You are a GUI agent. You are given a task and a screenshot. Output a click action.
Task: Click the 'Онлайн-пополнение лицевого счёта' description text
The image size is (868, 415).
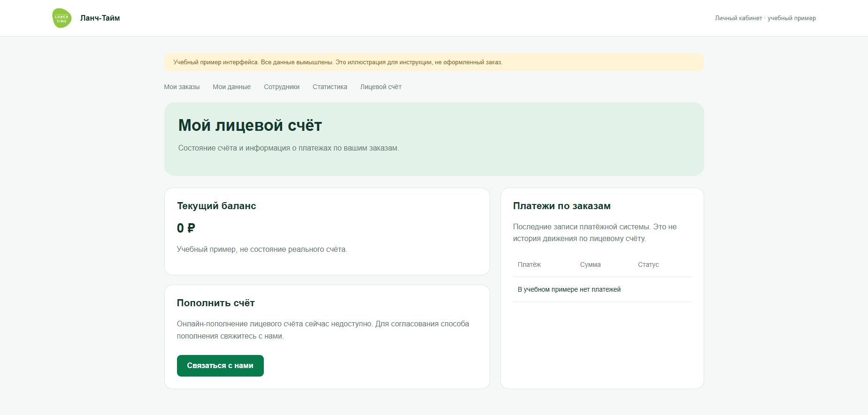point(323,330)
